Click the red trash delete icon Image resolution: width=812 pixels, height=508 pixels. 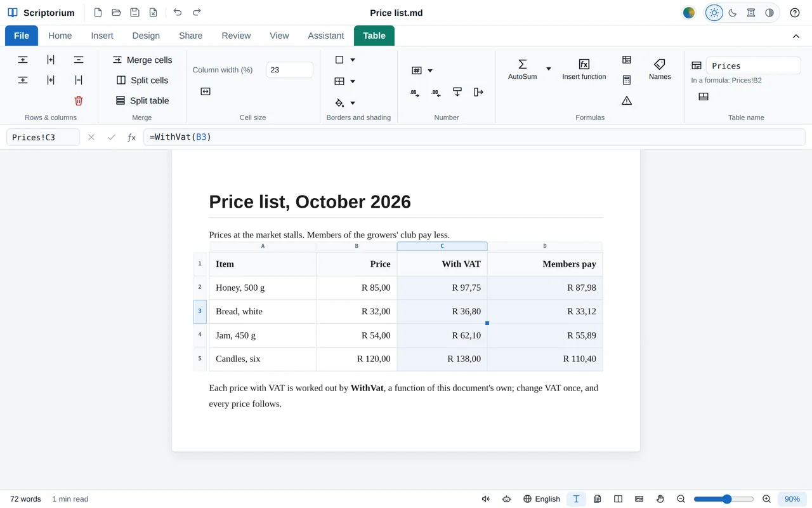pyautogui.click(x=79, y=100)
